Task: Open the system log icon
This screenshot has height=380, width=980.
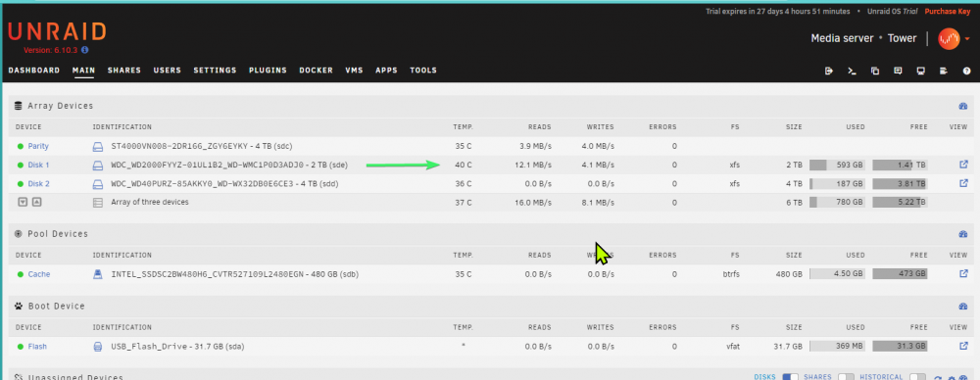Action: tap(944, 71)
